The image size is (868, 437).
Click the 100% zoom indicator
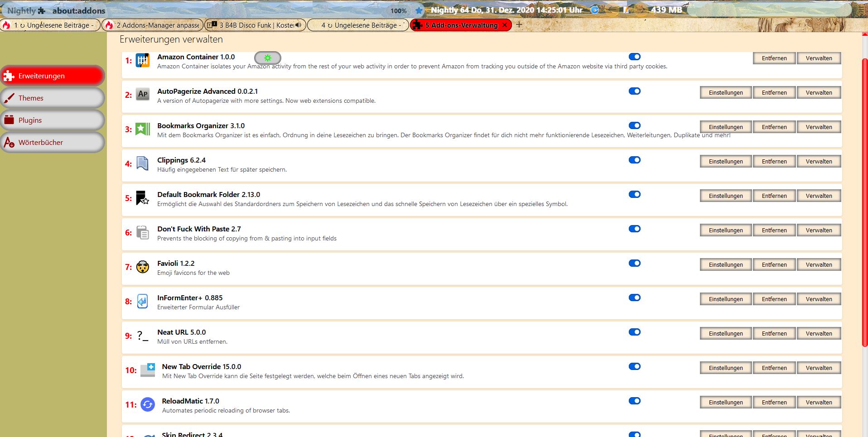[399, 11]
